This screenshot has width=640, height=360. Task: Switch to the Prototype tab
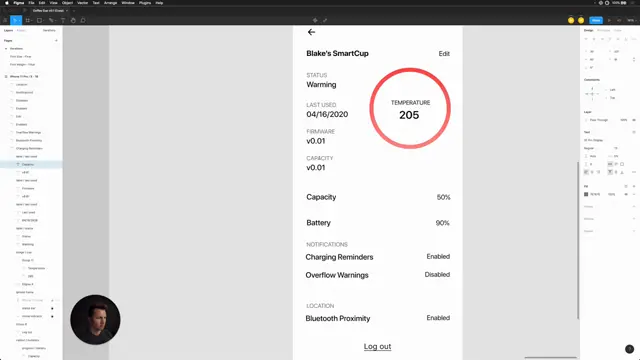[x=604, y=31]
